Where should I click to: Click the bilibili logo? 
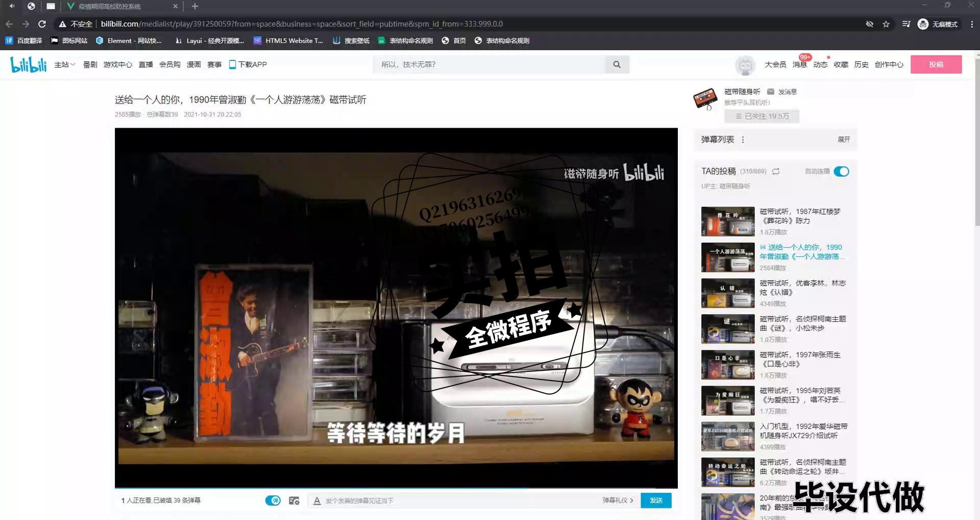[29, 64]
